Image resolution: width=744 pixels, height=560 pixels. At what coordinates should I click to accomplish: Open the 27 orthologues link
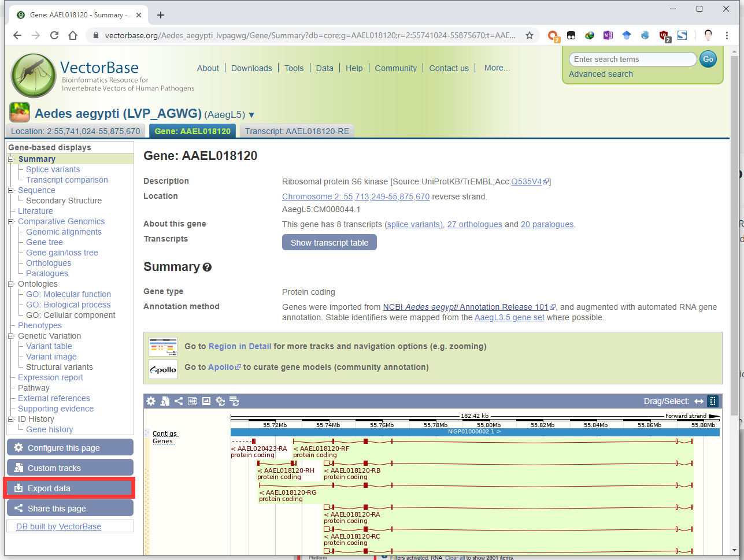click(474, 224)
